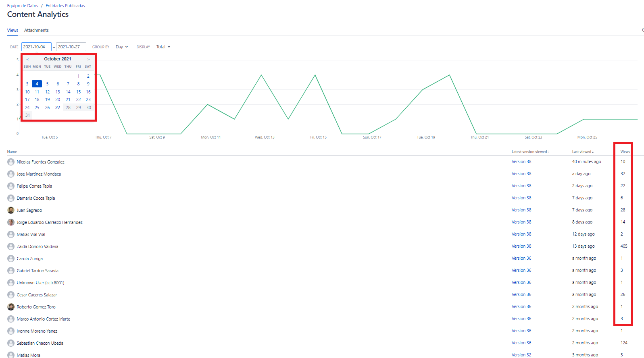644x358 pixels.
Task: Click Roberto Gomez Toro's profile photo
Action: point(11,307)
